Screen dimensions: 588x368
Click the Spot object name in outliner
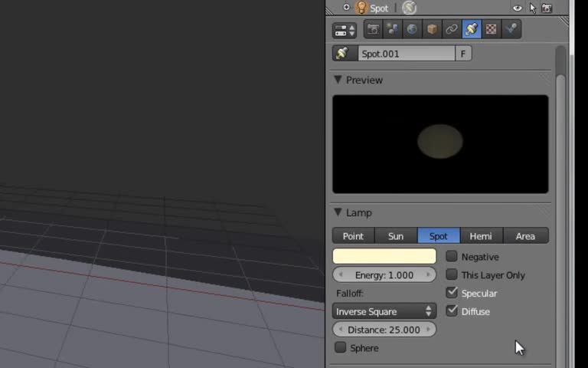click(x=379, y=8)
